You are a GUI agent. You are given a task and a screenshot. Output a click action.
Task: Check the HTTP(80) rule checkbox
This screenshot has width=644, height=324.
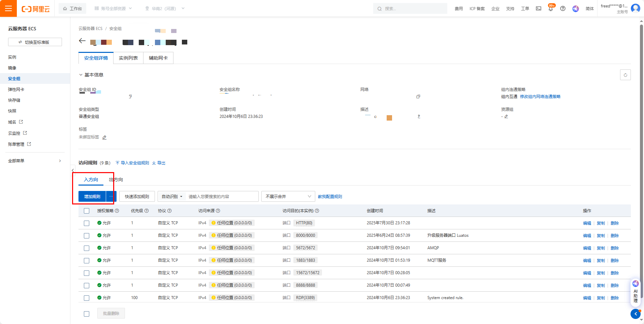(x=87, y=223)
